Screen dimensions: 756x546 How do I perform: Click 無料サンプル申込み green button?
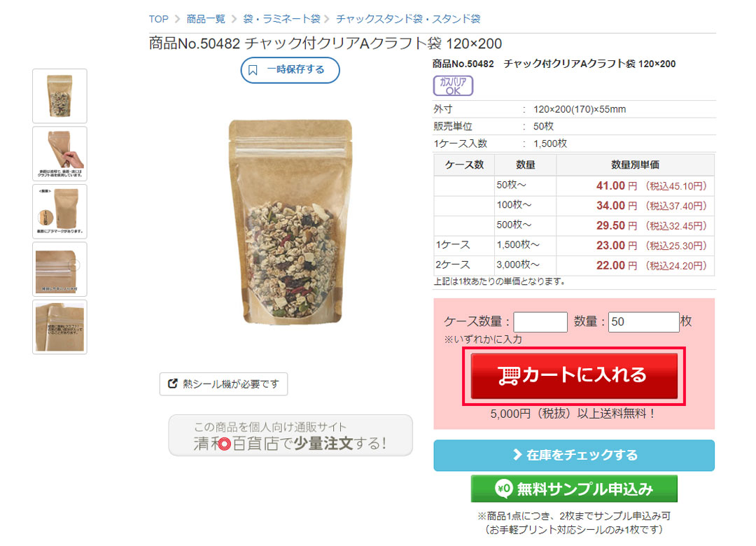point(574,489)
